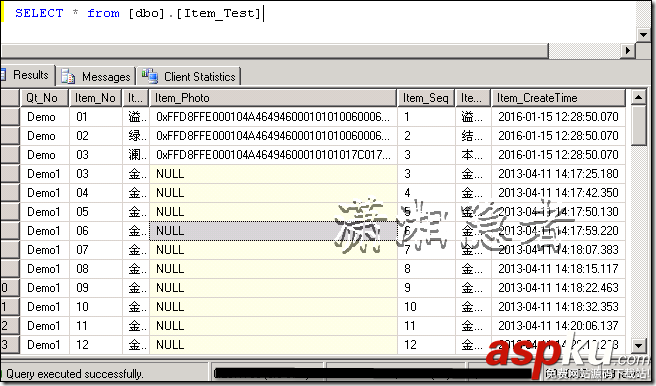Viewport: 656px width, 386px height.
Task: Select timestamp 2013-04-11 14:18:22.463
Action: (x=558, y=288)
